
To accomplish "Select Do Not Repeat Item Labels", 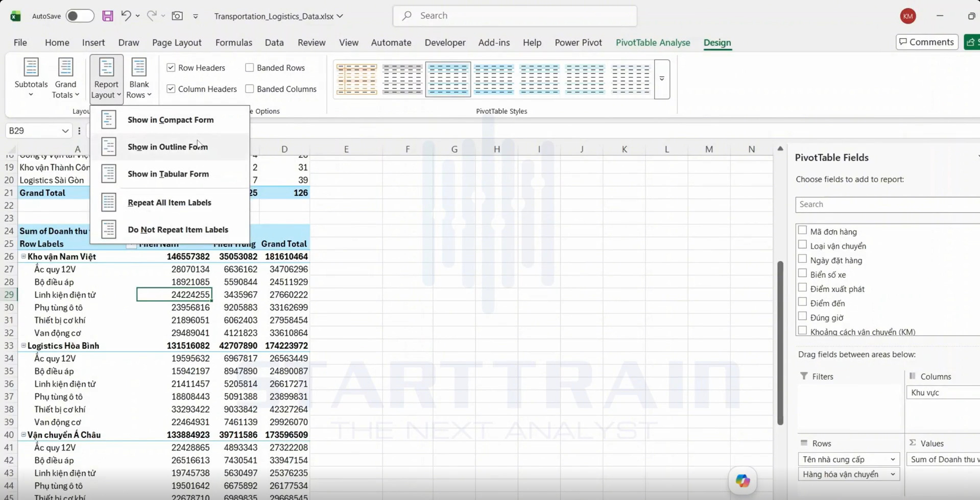I will coord(170,230).
